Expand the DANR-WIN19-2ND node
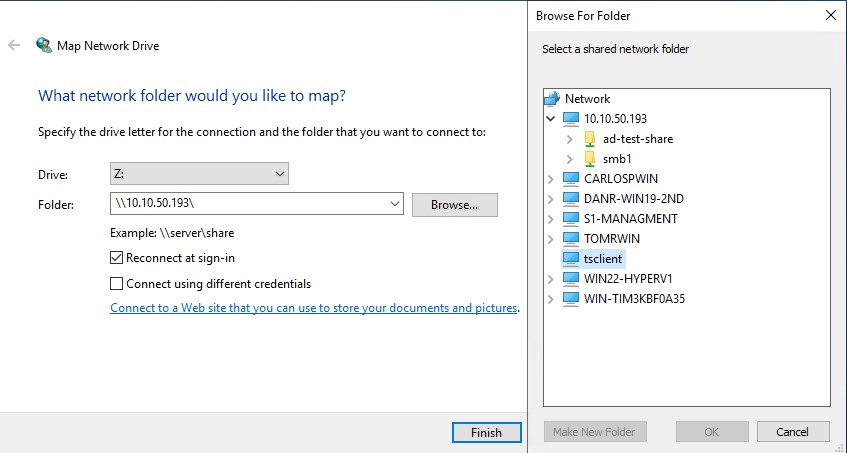This screenshot has width=847, height=453. 551,199
